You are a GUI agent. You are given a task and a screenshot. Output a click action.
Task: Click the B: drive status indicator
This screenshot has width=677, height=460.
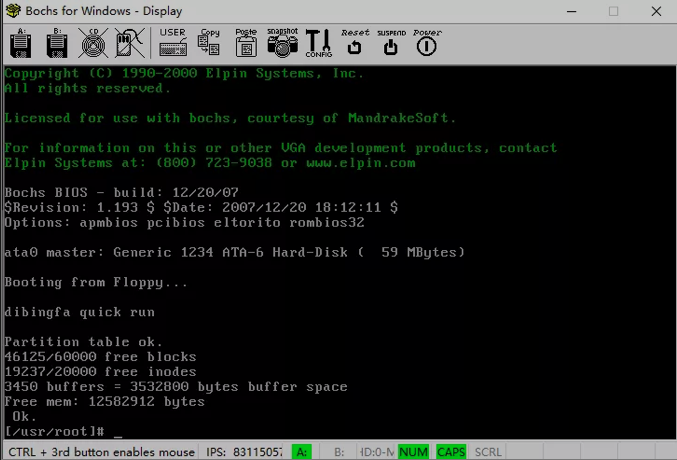coord(339,452)
